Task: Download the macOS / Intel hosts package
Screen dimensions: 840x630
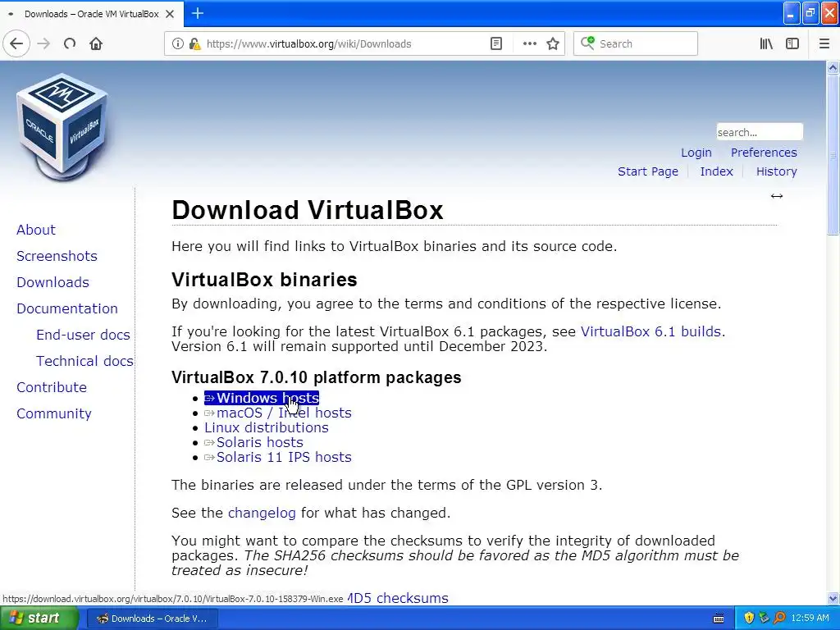Action: [278, 413]
